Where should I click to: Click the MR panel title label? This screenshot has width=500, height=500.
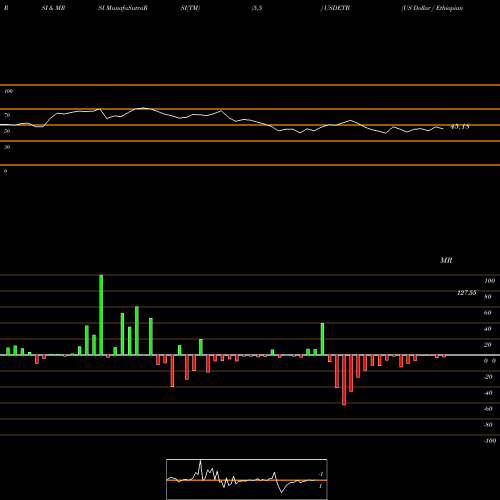point(446,260)
